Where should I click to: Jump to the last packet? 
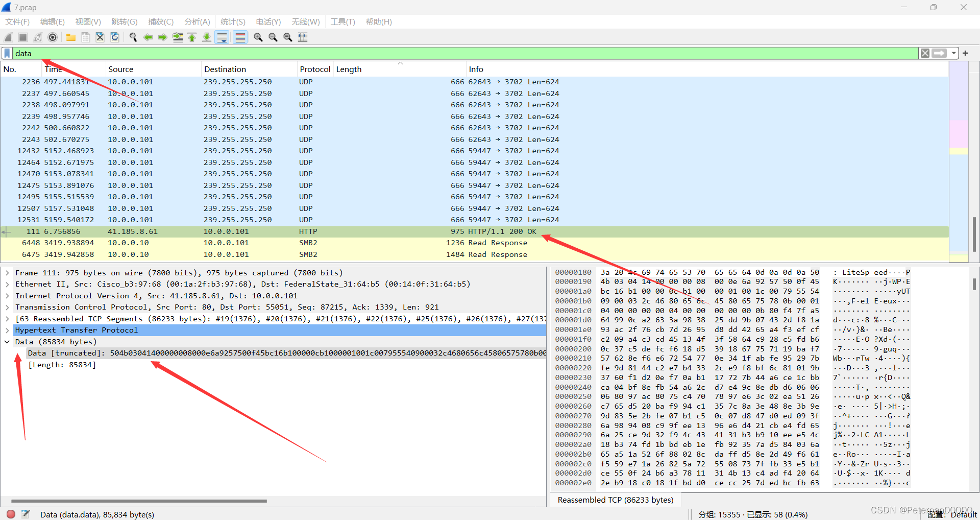tap(207, 37)
